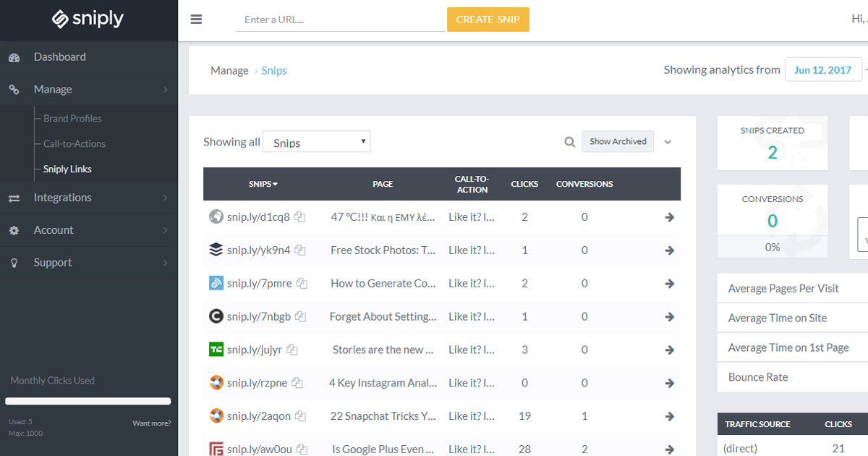Image resolution: width=868 pixels, height=456 pixels.
Task: Open details arrow for snip.ly/7pmre
Action: [670, 284]
